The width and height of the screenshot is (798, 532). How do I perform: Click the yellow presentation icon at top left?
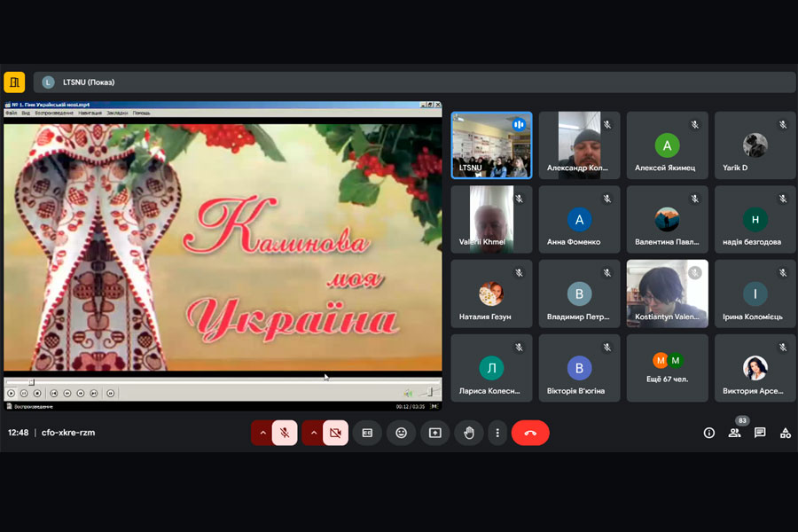coord(14,82)
